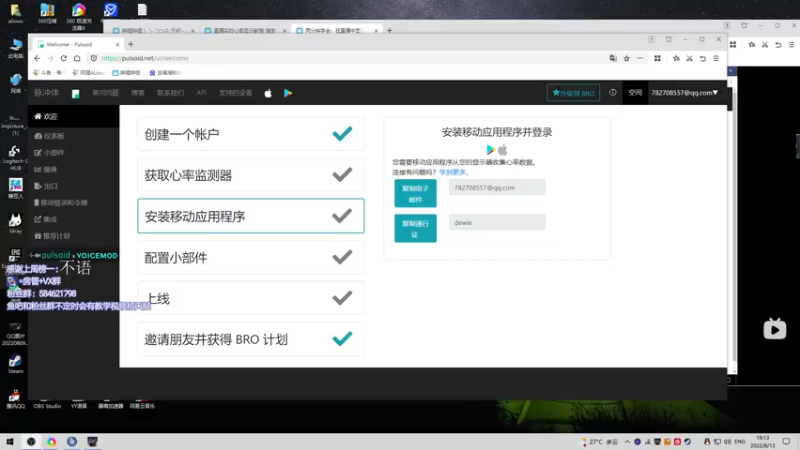The image size is (800, 450).
Task: Click the Apple icon in Pulsoid navbar
Action: click(x=268, y=93)
